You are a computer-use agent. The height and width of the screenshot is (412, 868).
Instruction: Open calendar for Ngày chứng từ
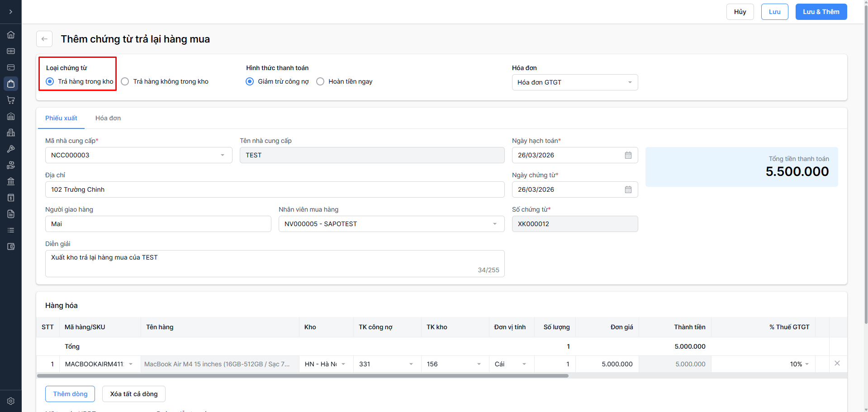[628, 189]
